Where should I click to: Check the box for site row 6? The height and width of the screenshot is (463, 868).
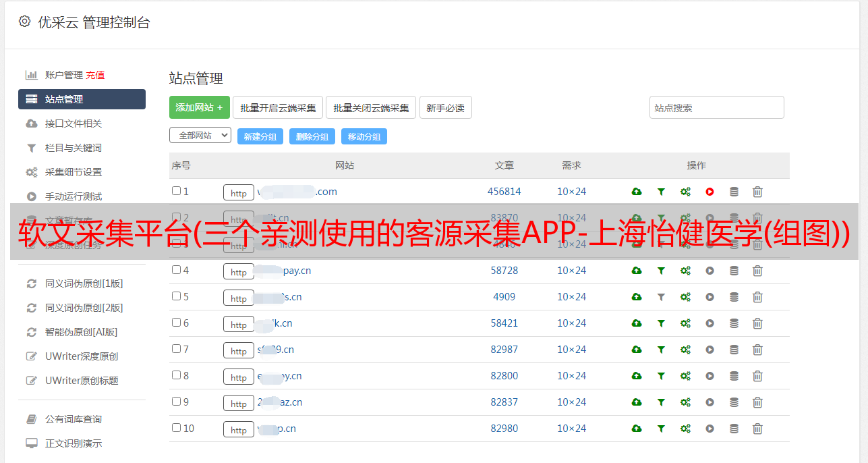(x=176, y=323)
